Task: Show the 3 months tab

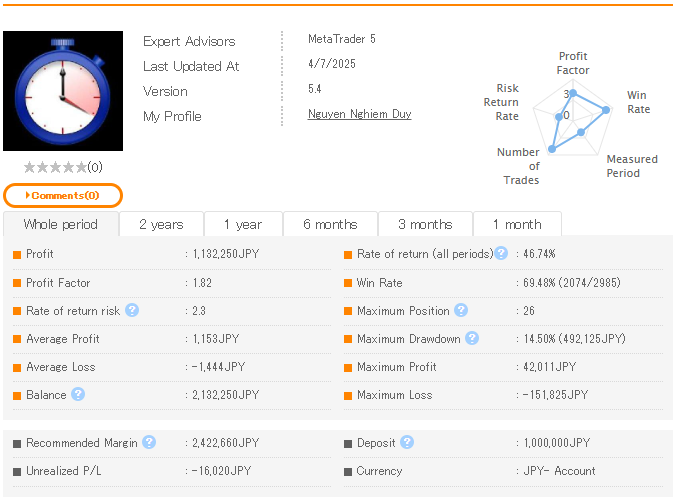Action: click(425, 224)
